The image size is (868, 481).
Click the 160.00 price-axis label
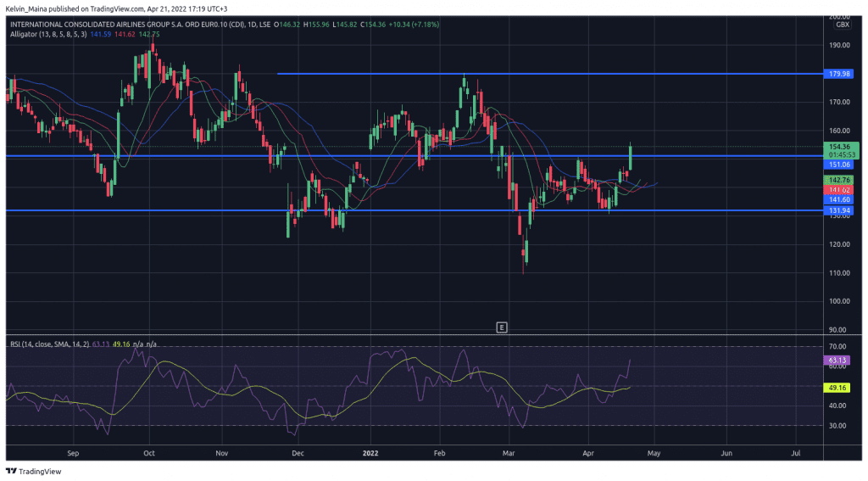pyautogui.click(x=839, y=131)
